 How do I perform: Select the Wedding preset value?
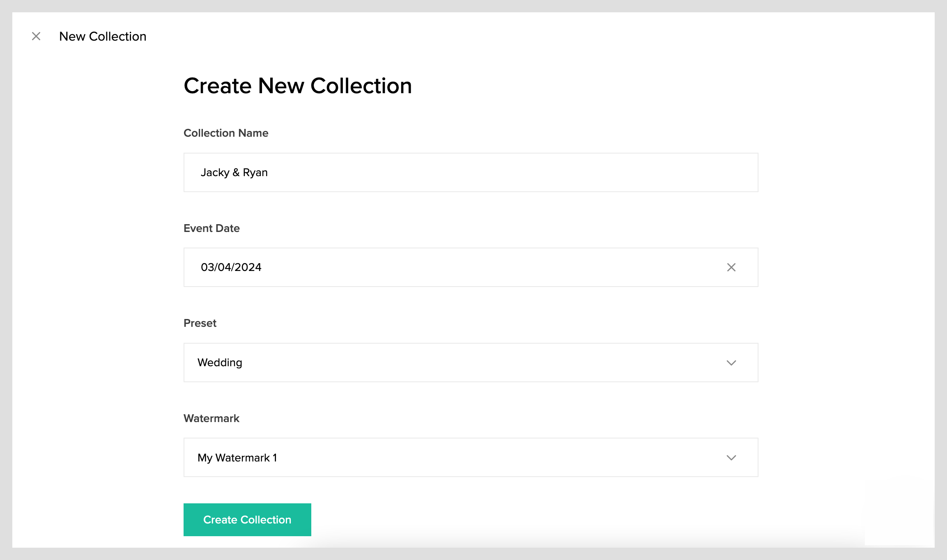pos(219,363)
